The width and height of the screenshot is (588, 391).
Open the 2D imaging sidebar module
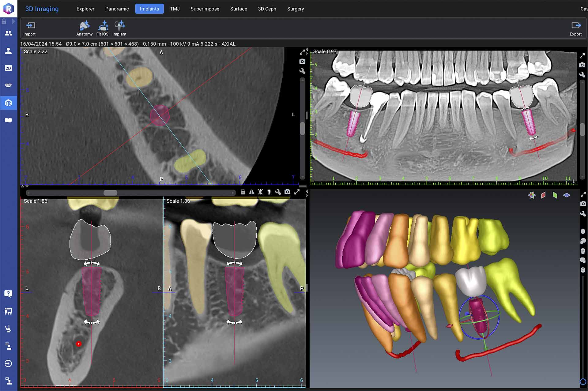click(8, 68)
